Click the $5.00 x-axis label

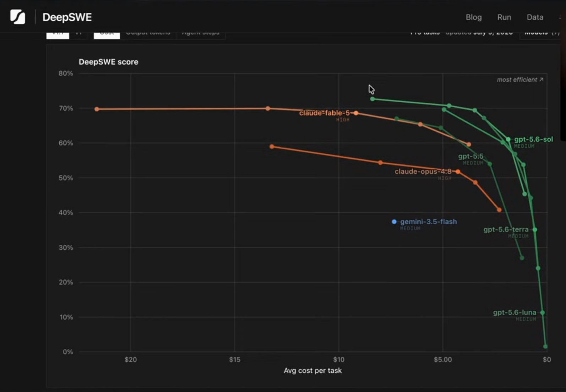pyautogui.click(x=443, y=359)
